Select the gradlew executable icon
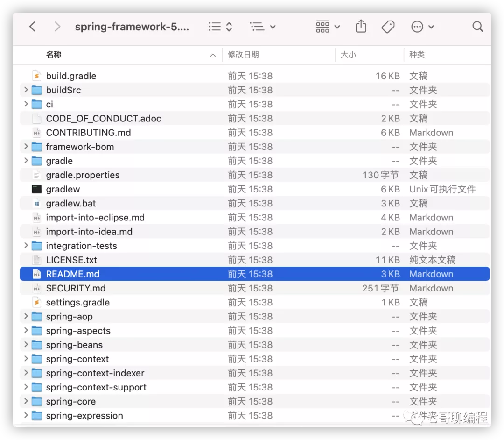Image resolution: width=504 pixels, height=440 pixels. pyautogui.click(x=37, y=189)
